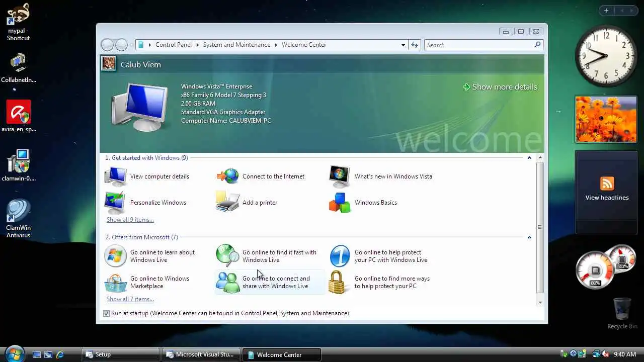Click the 9:40 AM taskbar clock
Image resolution: width=644 pixels, height=362 pixels.
[625, 354]
